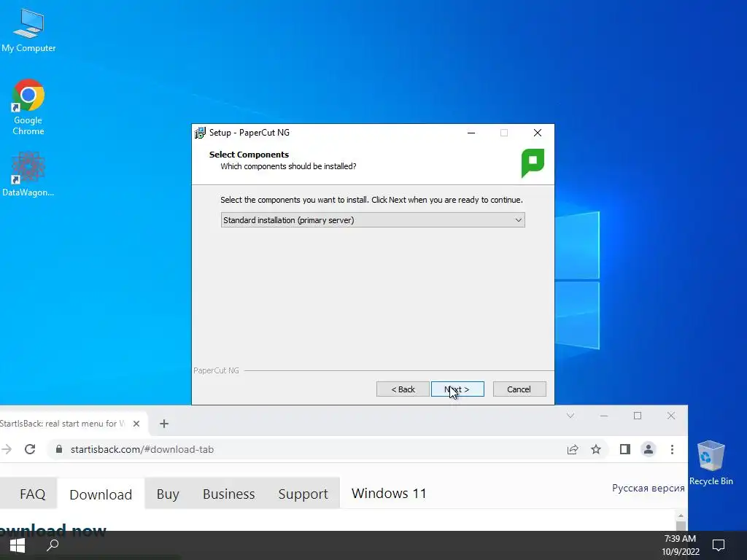This screenshot has height=560, width=747.
Task: Select the Download tab on the website
Action: (x=101, y=494)
